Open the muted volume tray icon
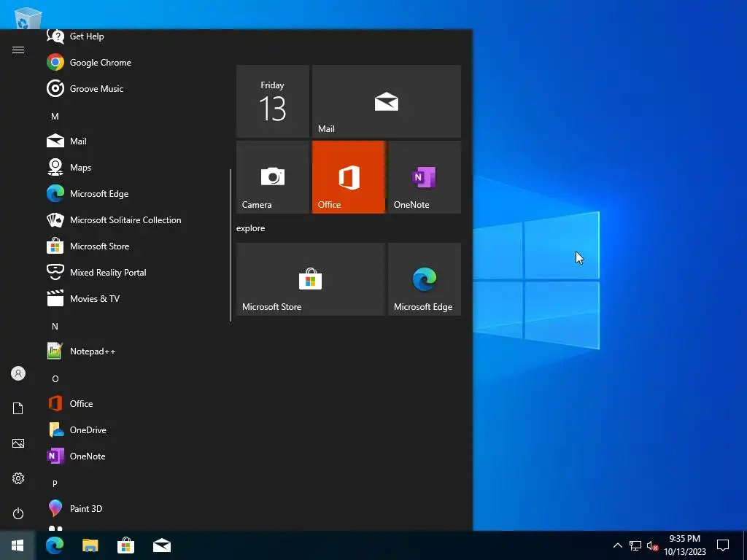 pyautogui.click(x=652, y=545)
